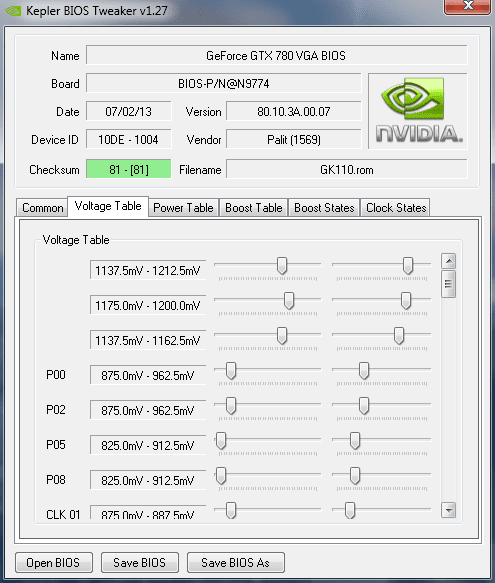Open the Boost States tab

coord(324,207)
